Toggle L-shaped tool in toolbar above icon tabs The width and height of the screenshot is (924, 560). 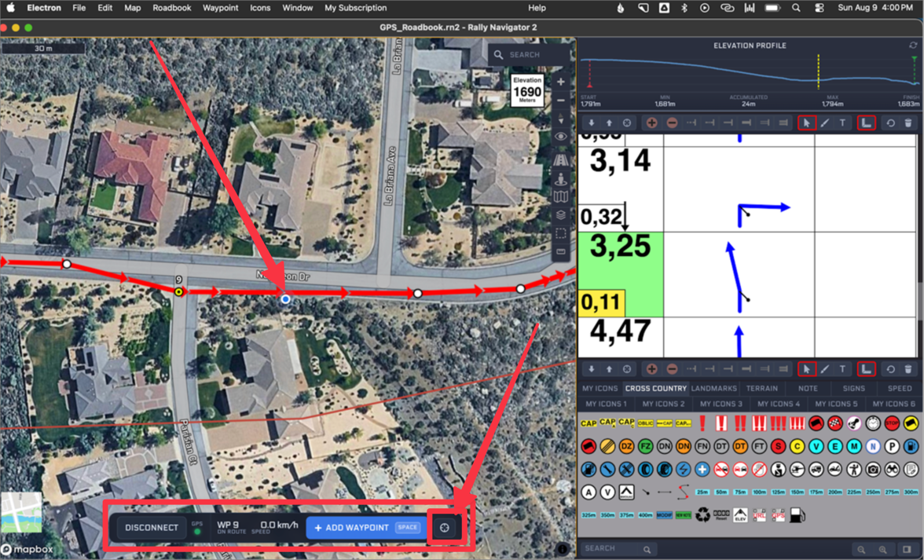pyautogui.click(x=866, y=369)
